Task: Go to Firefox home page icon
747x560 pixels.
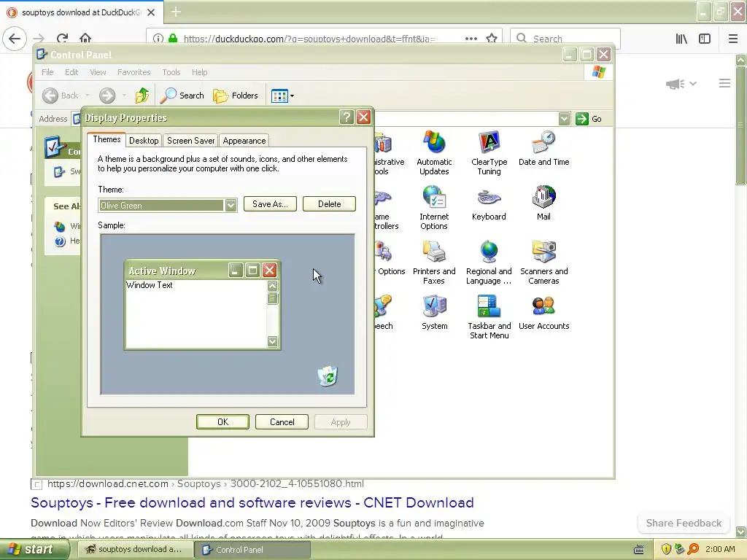Action: [x=85, y=39]
